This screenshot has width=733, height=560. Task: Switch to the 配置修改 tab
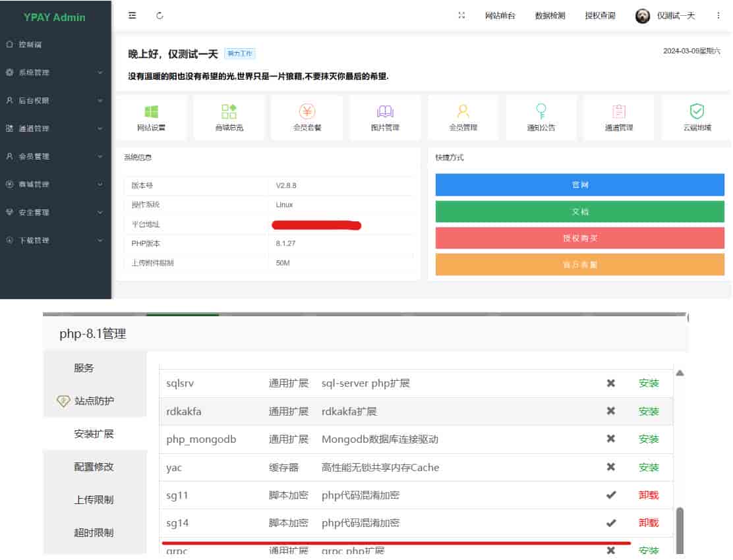(94, 466)
